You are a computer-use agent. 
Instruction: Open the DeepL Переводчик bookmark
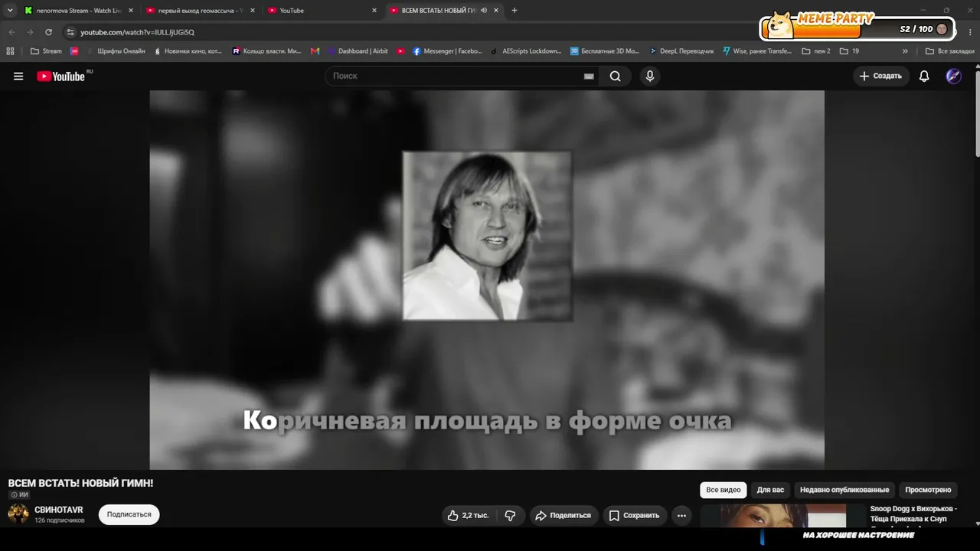tap(681, 51)
